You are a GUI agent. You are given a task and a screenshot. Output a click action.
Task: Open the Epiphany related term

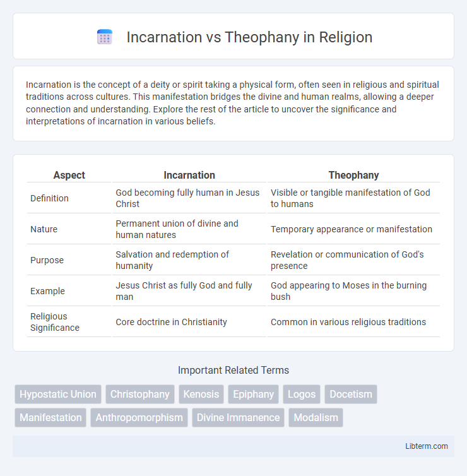click(253, 394)
